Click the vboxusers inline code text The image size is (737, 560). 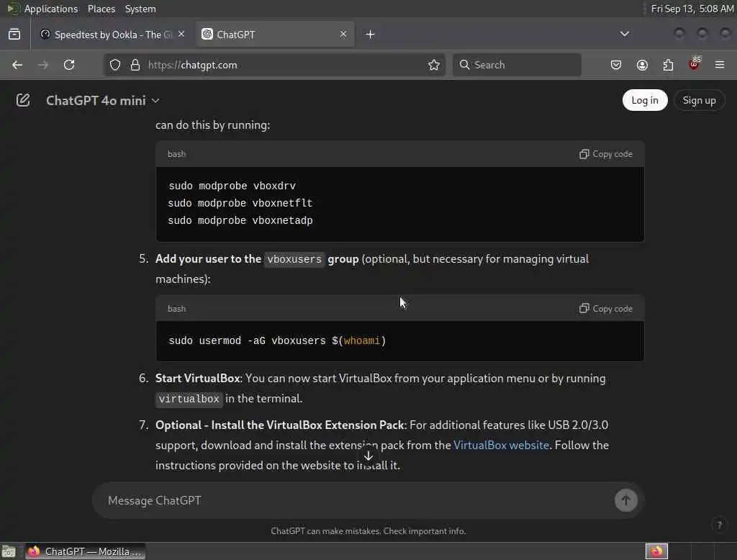(294, 259)
